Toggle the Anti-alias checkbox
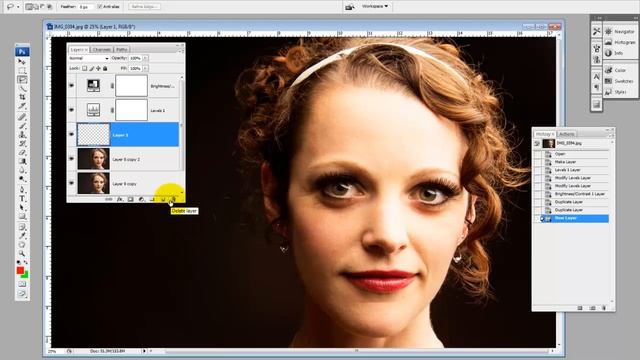This screenshot has width=640, height=360. 100,7
